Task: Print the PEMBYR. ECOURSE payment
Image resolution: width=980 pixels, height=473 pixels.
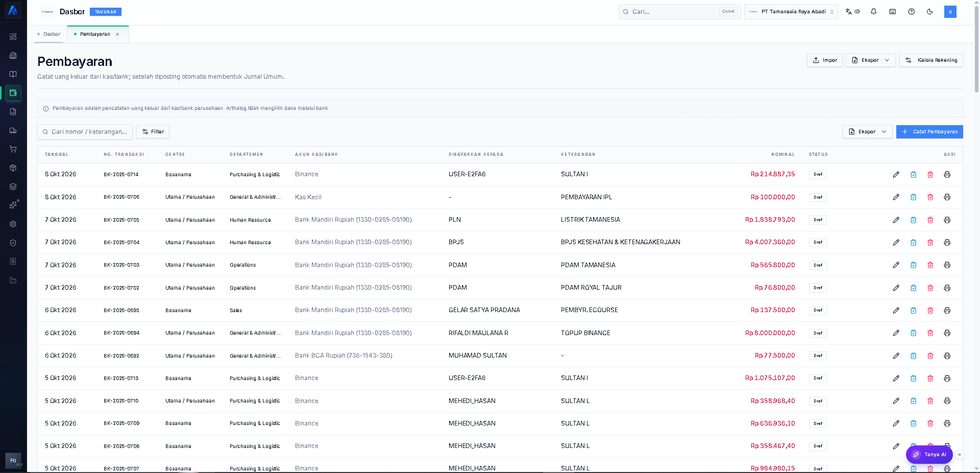Action: click(x=947, y=311)
